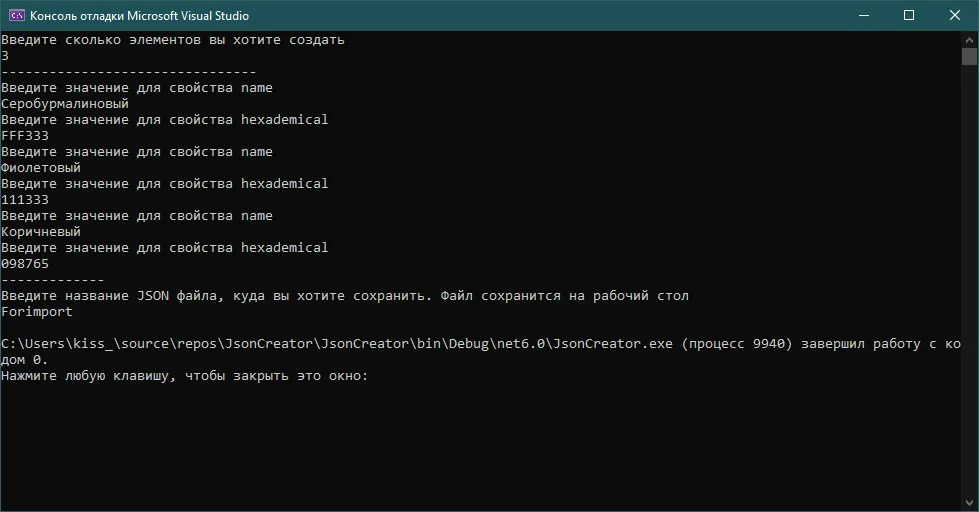Click the title 'Консоль отладки Microsoft Visual Studio'

[139, 16]
